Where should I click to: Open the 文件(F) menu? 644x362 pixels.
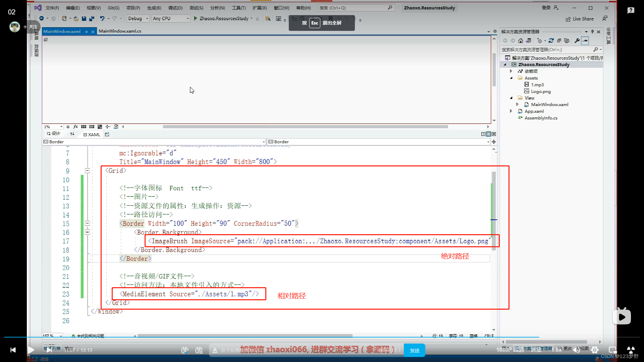pyautogui.click(x=52, y=8)
